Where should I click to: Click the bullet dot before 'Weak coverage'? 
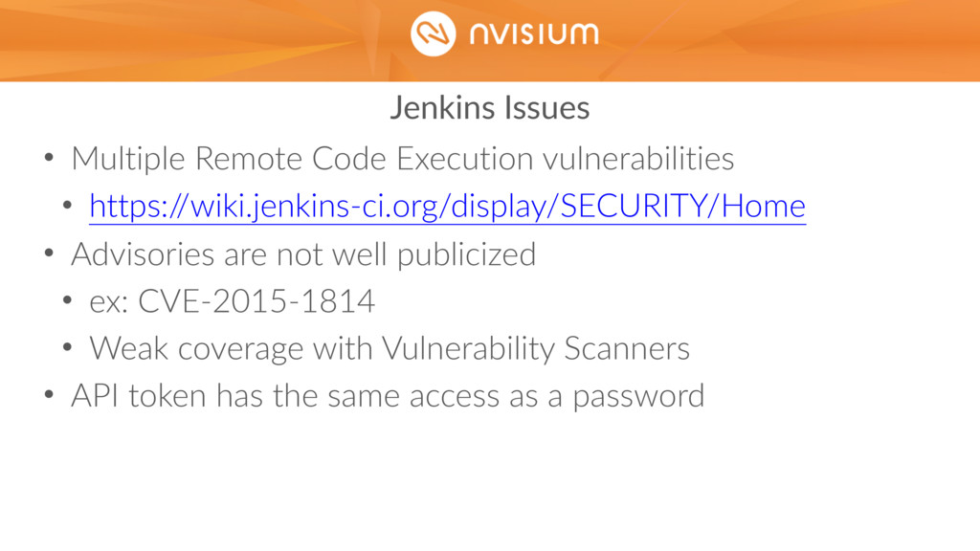tap(68, 348)
